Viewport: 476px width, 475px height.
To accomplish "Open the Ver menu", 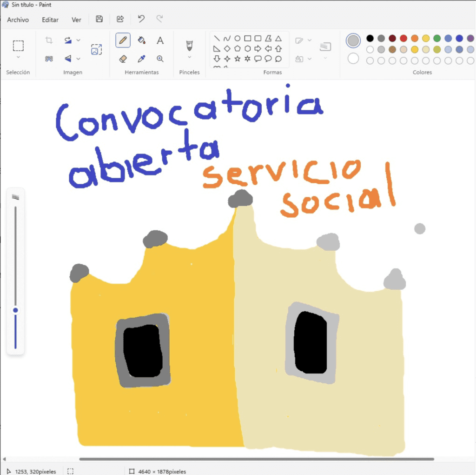I will point(76,20).
